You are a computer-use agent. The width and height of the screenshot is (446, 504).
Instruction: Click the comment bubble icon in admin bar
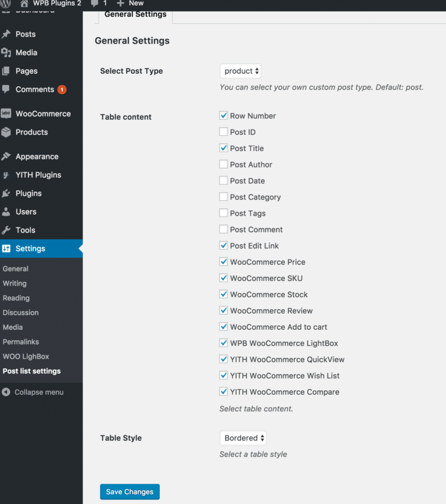[95, 3]
